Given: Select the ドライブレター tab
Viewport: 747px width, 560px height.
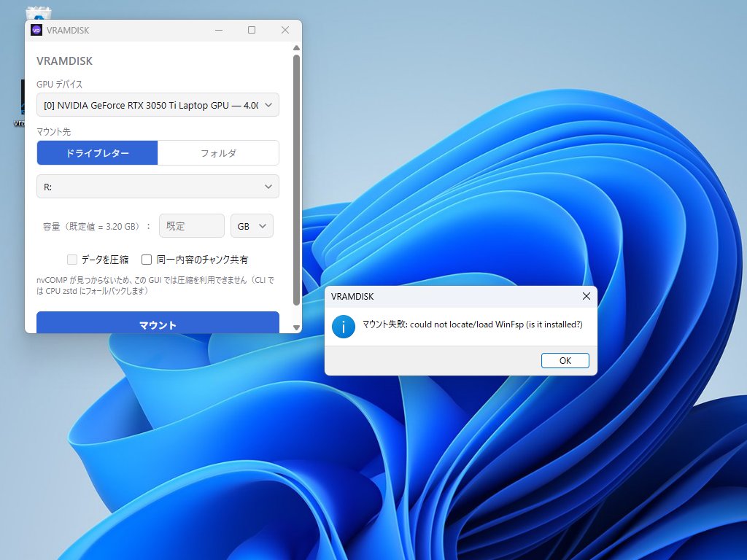Looking at the screenshot, I should (97, 153).
